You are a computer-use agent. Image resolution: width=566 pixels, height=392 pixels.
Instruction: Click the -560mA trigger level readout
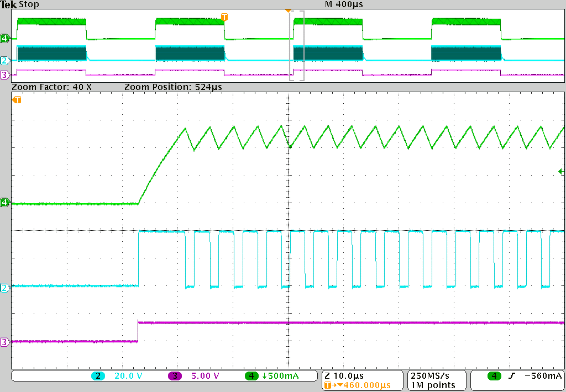pyautogui.click(x=542, y=377)
